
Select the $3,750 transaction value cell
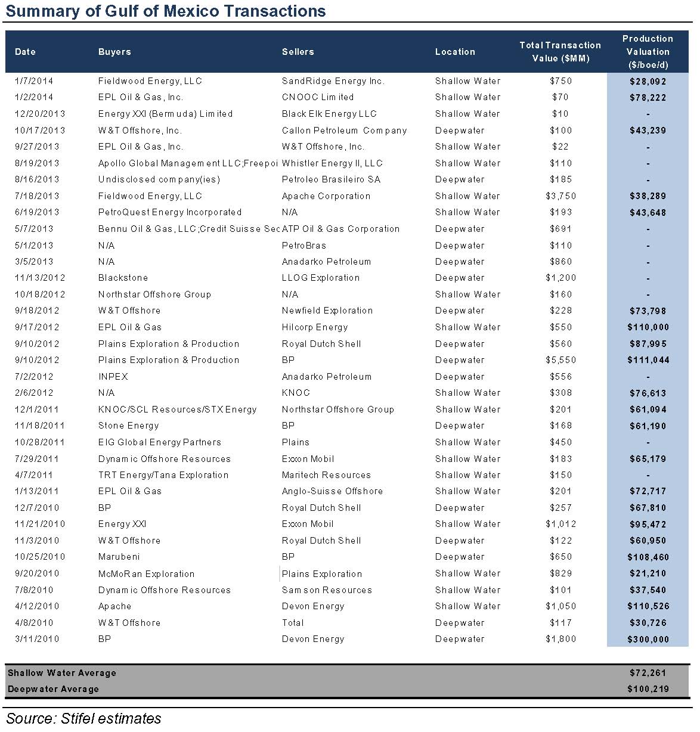(x=561, y=196)
